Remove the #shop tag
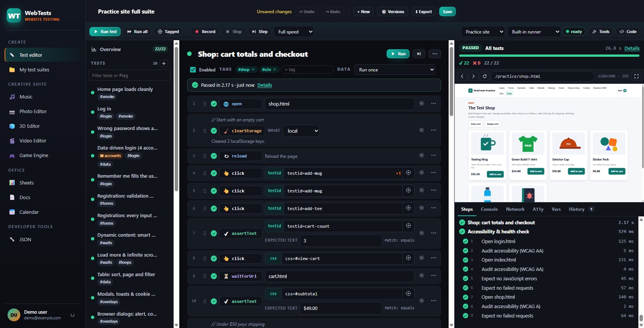This screenshot has height=328, width=644. 253,70
